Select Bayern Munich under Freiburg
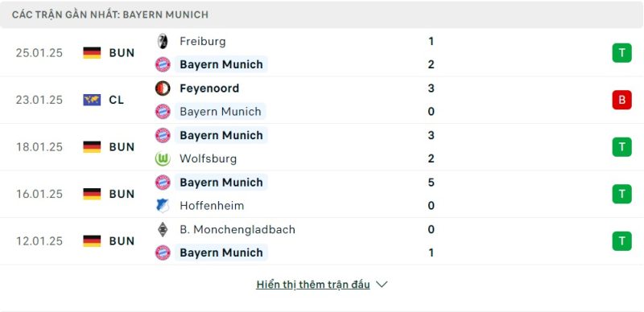Viewport: 644px width, 312px height. point(221,64)
